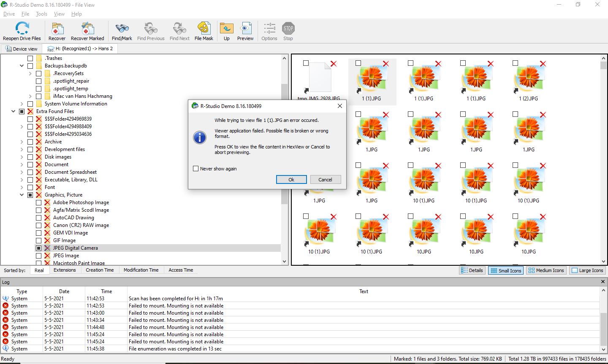Viewport: 608px width, 364px height.
Task: Switch to Medium Icons view
Action: [x=546, y=270]
